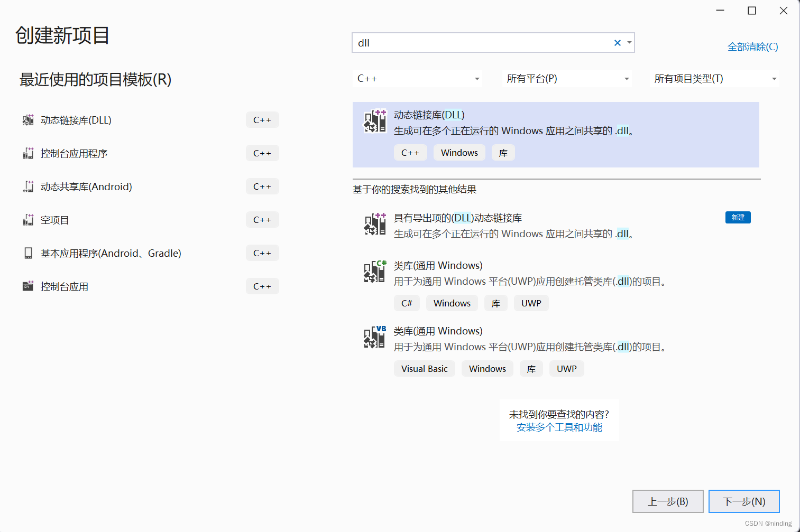Viewport: 800px width, 532px height.
Task: Open the 安装多个工具和功能 link
Action: click(x=559, y=427)
